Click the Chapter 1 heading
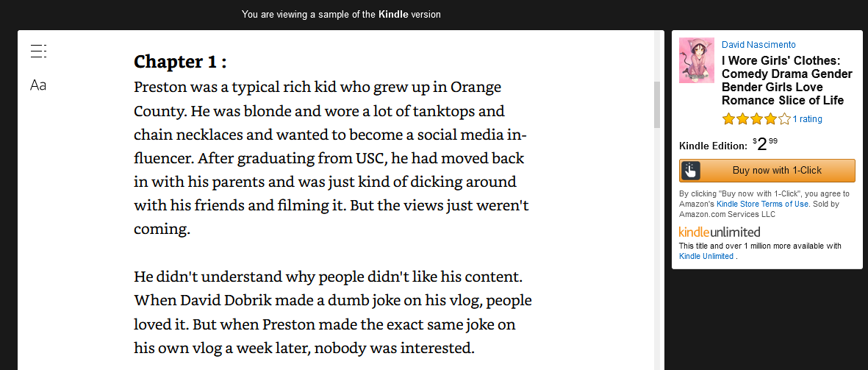 180,61
